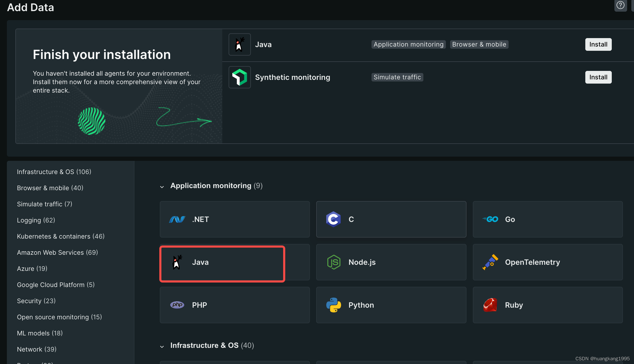This screenshot has width=634, height=364.
Task: Select Browser & mobile (40) category
Action: point(50,188)
